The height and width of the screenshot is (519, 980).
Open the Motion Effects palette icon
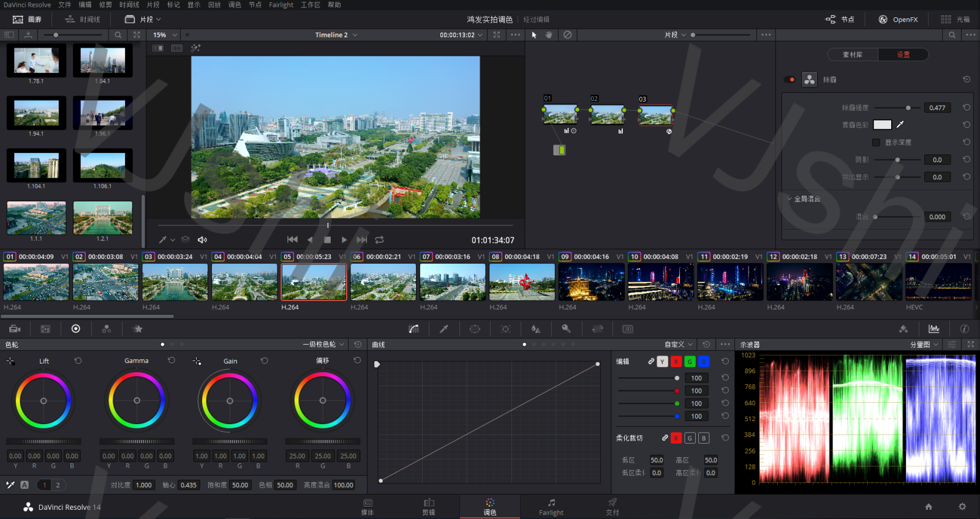click(138, 329)
